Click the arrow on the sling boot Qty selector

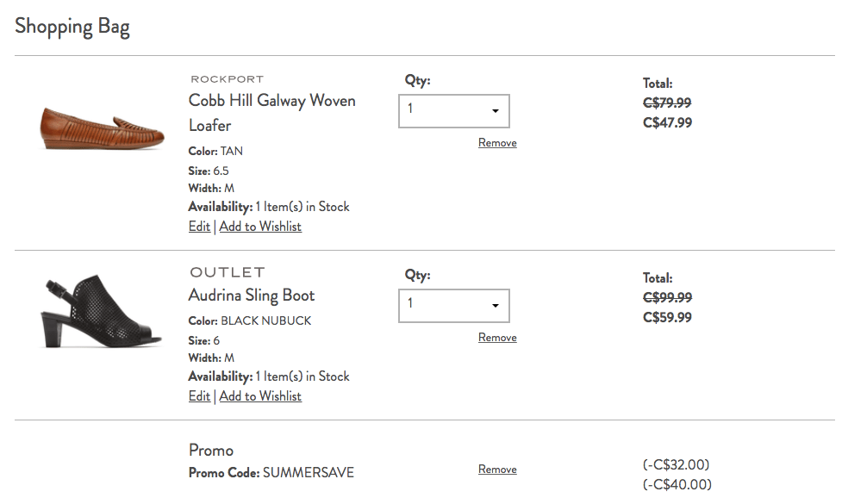[495, 306]
